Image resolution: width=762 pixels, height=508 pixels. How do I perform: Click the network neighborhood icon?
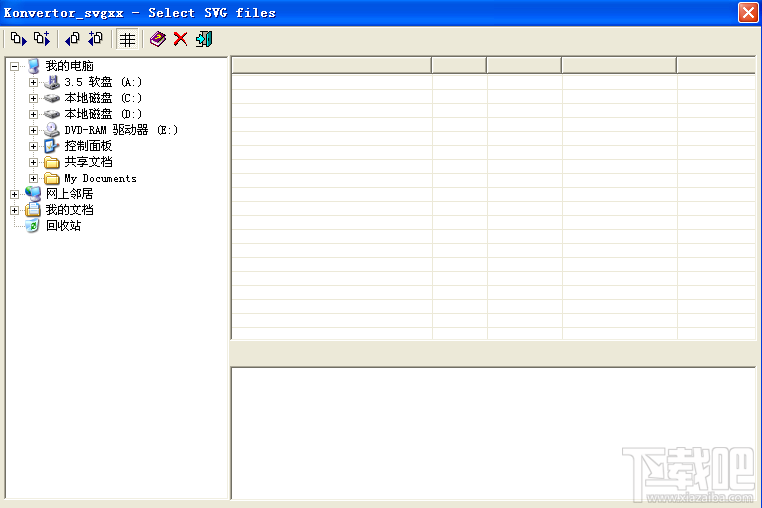33,194
